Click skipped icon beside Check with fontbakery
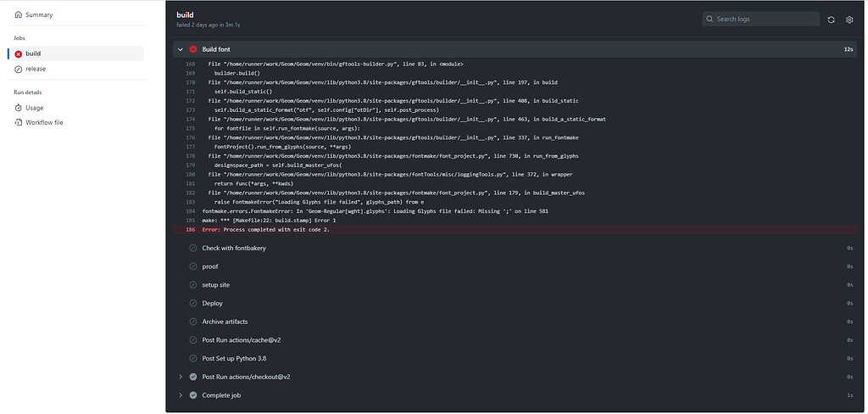This screenshot has width=868, height=414. click(x=193, y=248)
